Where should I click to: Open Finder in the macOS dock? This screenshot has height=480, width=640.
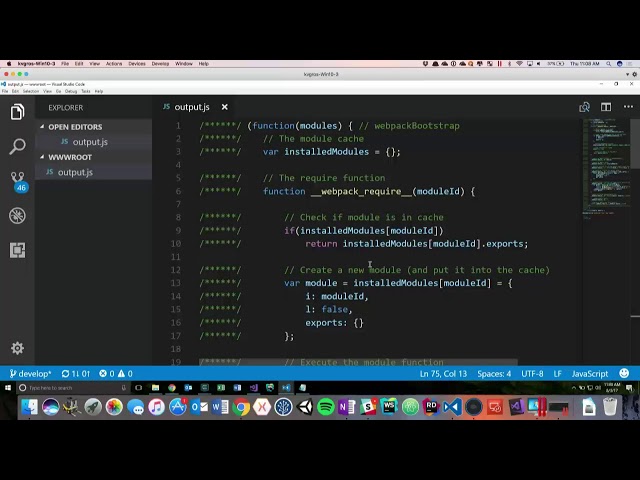(29, 407)
